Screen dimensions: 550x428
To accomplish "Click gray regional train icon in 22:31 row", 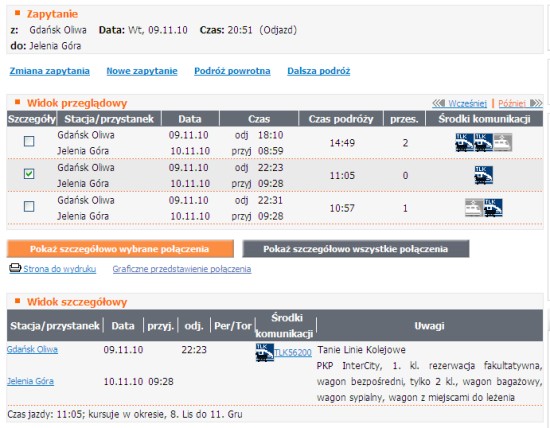I will point(474,208).
